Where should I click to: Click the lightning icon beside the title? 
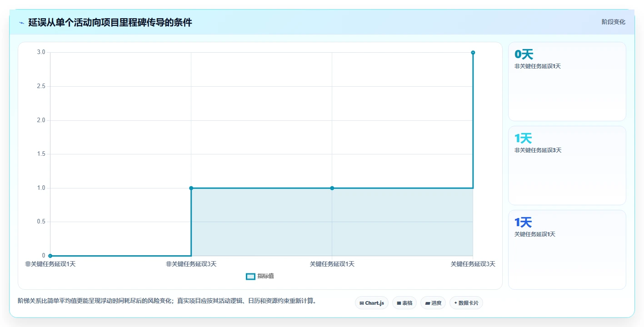(21, 23)
